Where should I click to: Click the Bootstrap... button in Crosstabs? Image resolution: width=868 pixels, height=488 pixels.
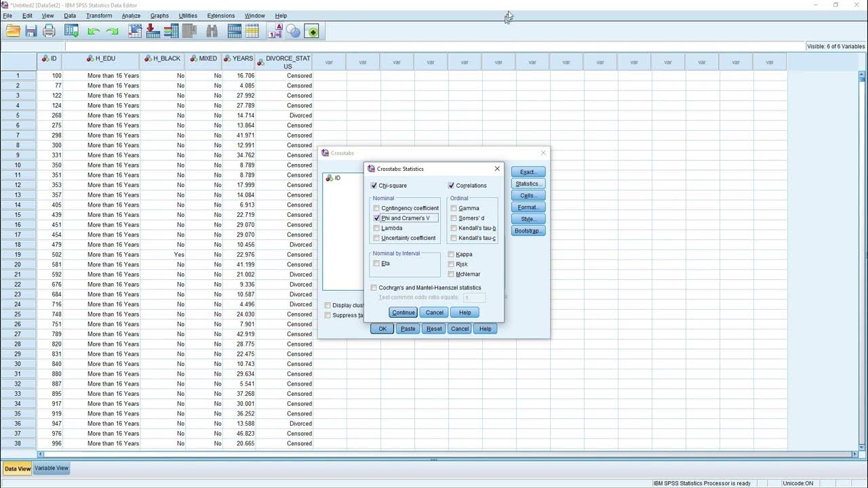[528, 231]
